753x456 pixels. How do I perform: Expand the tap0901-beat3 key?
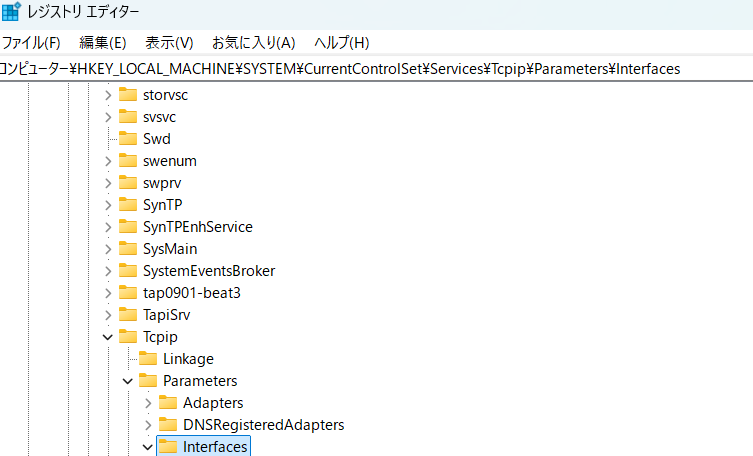(108, 293)
